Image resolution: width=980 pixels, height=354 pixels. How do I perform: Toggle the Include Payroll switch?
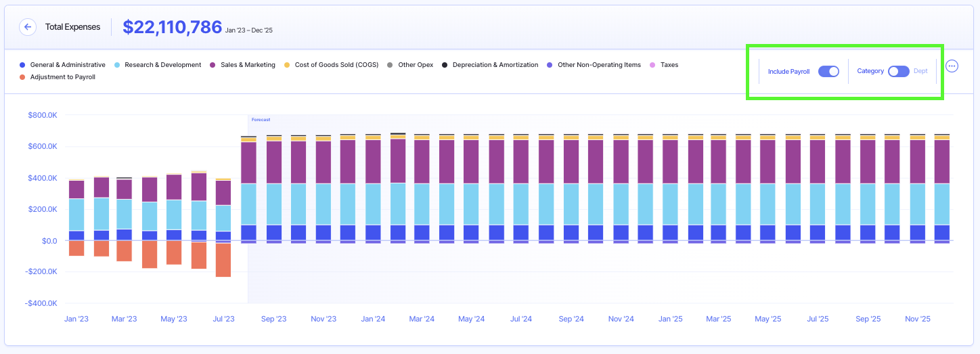pos(828,71)
